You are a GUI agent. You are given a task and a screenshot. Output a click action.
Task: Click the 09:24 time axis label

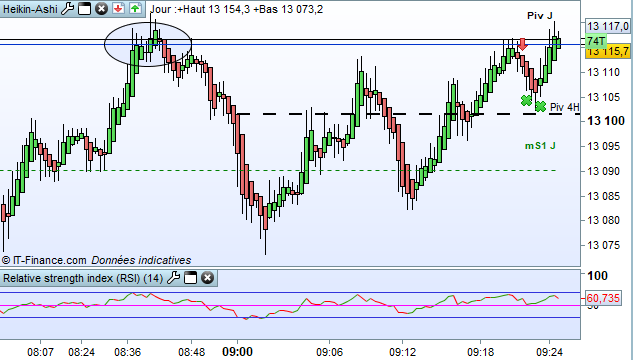click(549, 352)
